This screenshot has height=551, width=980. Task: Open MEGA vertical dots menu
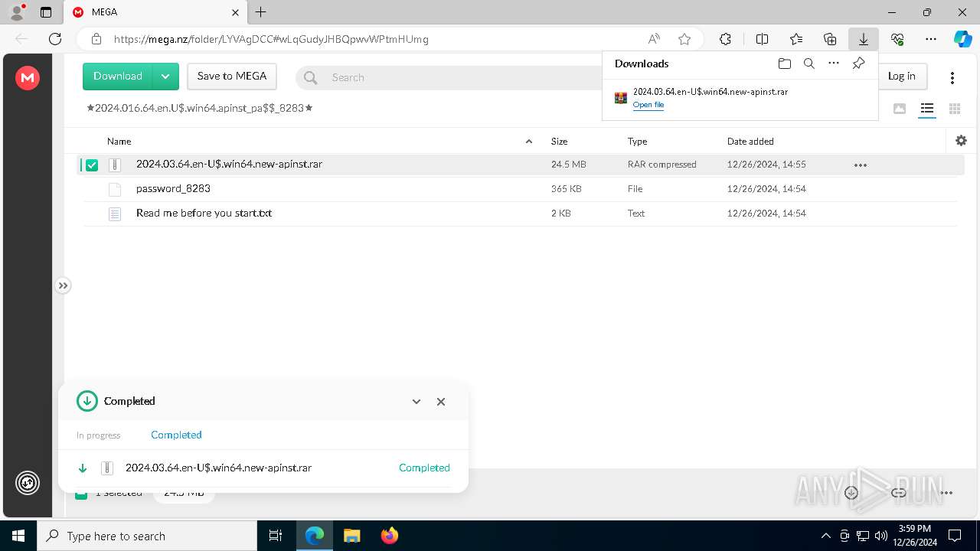(952, 77)
